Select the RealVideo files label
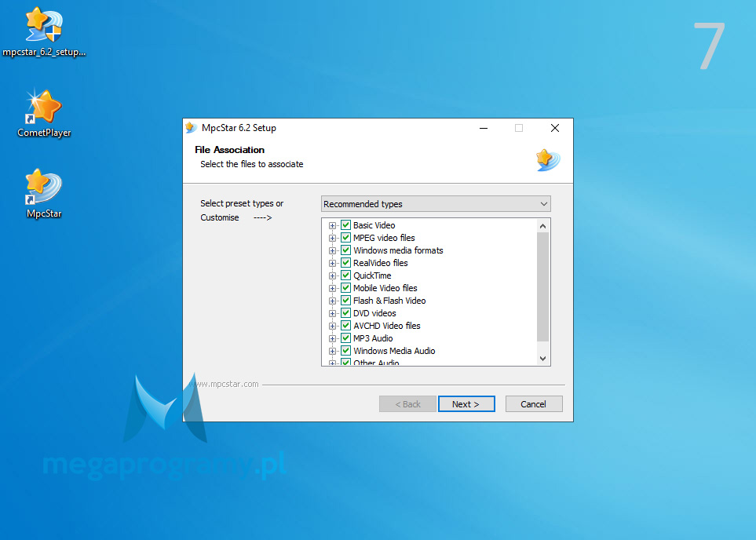 pyautogui.click(x=381, y=263)
